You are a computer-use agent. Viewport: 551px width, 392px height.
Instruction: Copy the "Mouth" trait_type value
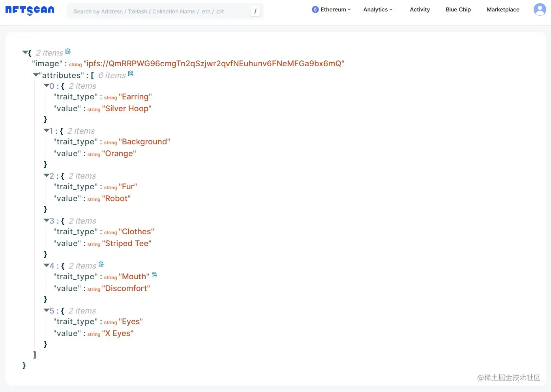[x=154, y=275]
